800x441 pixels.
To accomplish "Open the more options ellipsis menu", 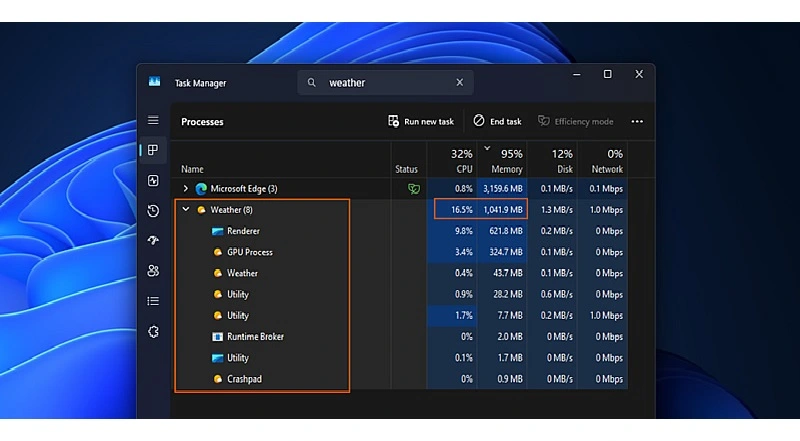I will 637,121.
